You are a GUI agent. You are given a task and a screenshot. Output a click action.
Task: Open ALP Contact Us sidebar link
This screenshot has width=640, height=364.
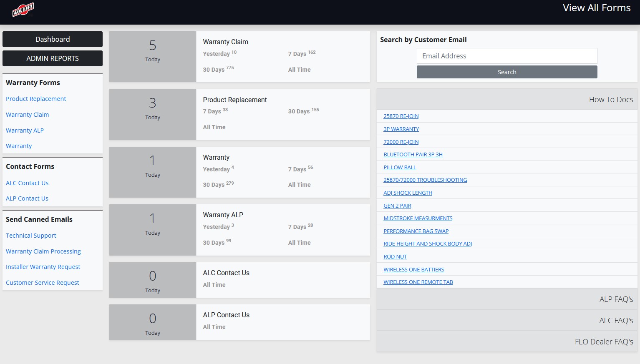click(x=27, y=198)
